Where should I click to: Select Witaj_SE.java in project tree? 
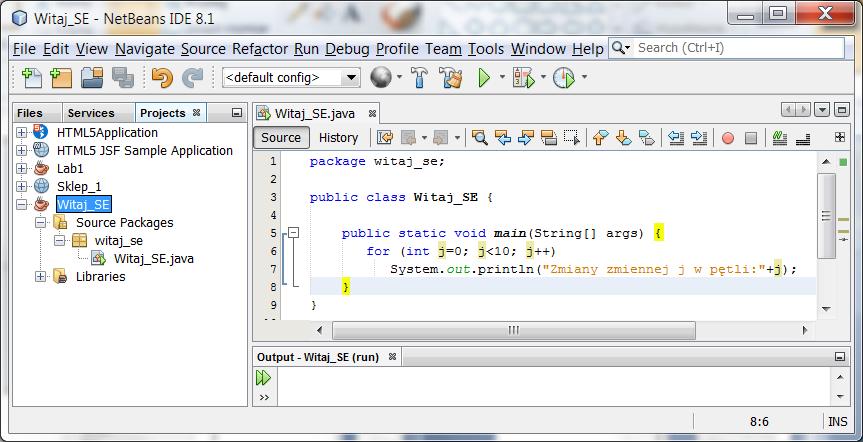click(x=154, y=258)
